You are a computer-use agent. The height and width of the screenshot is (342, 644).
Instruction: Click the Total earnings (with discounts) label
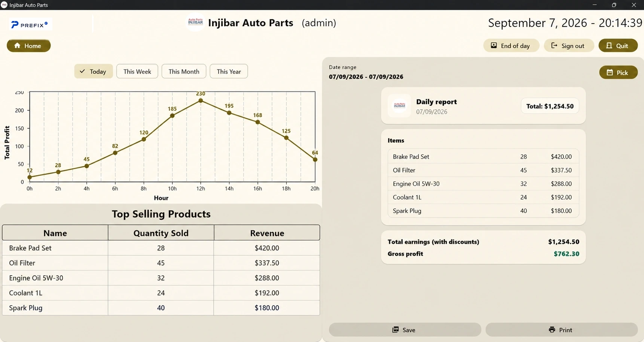[x=433, y=242]
